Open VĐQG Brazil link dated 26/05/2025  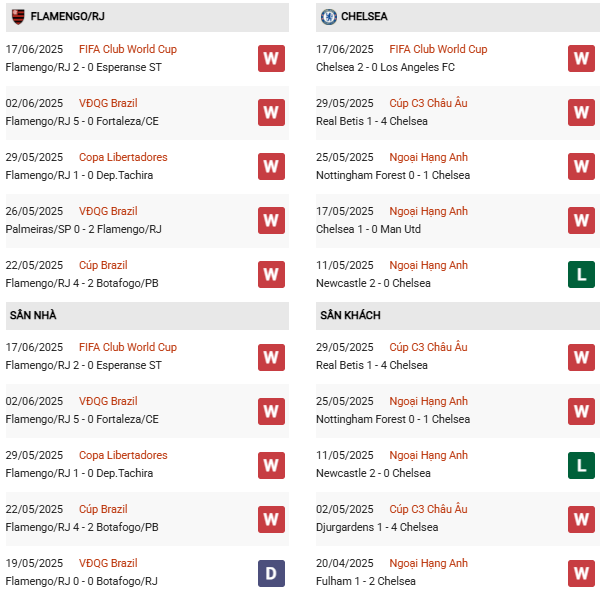[x=108, y=211]
